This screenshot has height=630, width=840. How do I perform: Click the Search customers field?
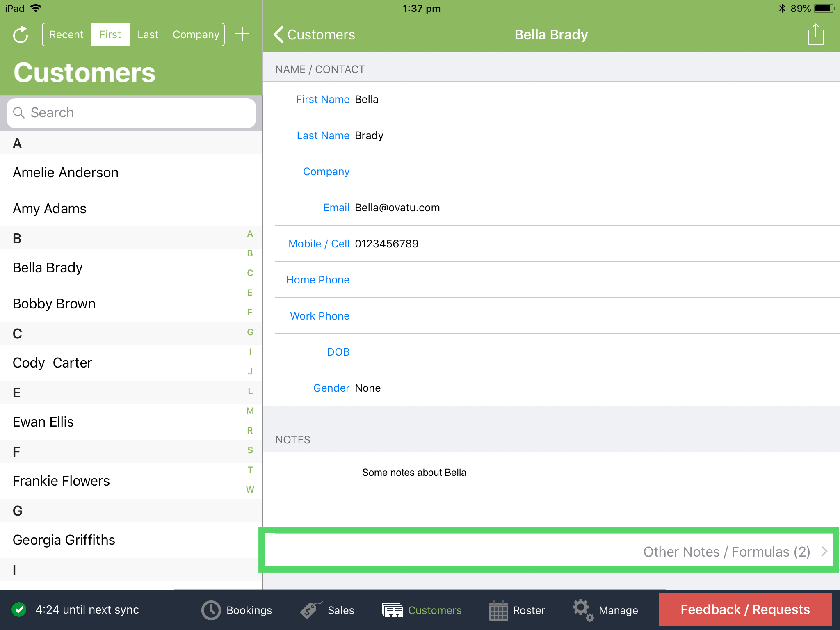tap(131, 113)
